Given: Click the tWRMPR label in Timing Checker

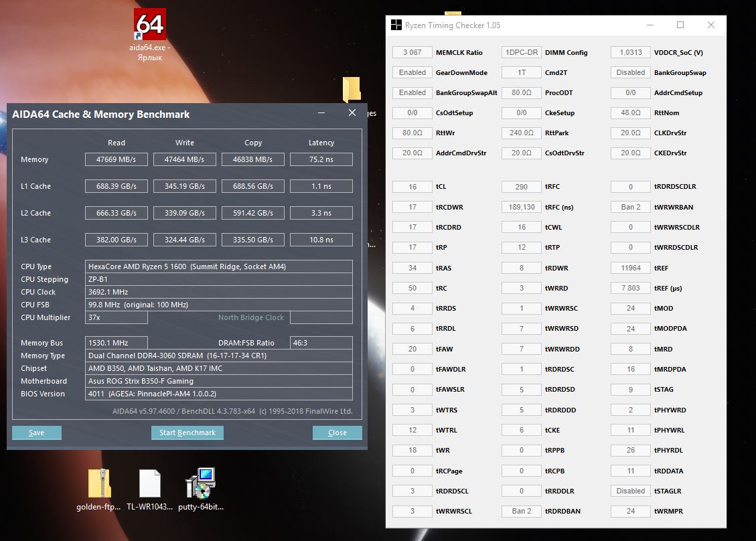Looking at the screenshot, I should 668,511.
